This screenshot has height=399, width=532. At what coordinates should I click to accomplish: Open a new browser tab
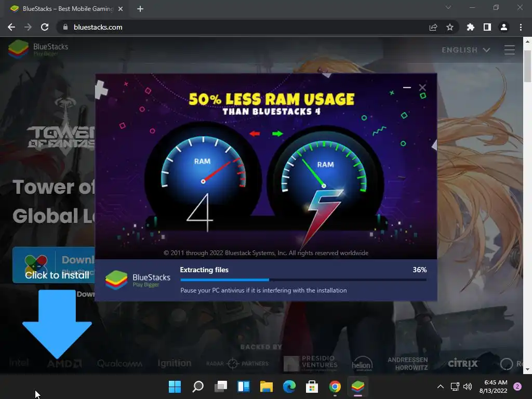point(140,9)
